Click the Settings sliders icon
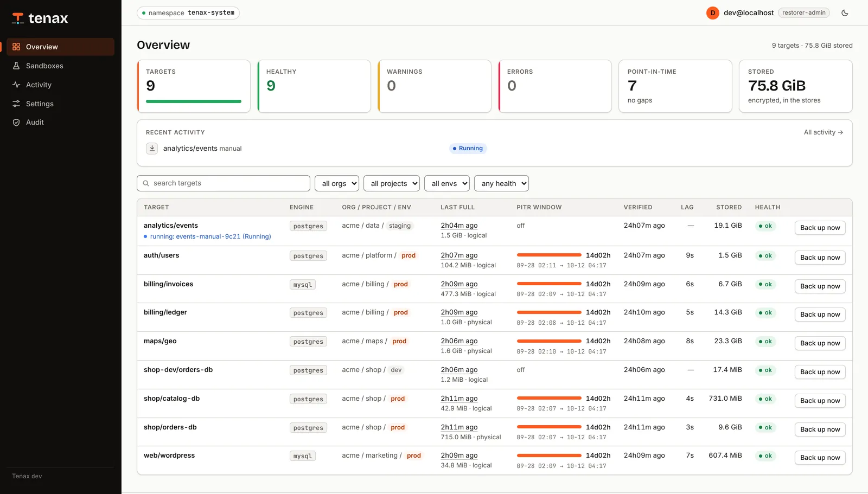 [x=16, y=104]
